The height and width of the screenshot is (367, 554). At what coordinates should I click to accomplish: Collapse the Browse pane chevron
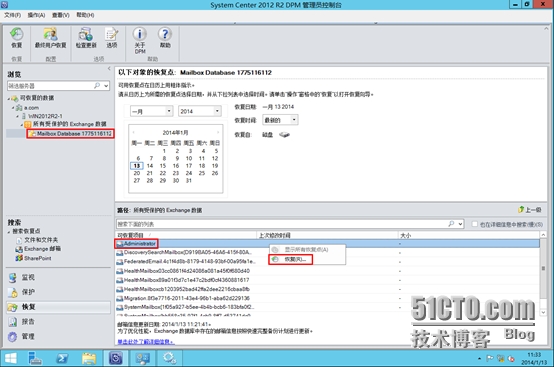(109, 69)
